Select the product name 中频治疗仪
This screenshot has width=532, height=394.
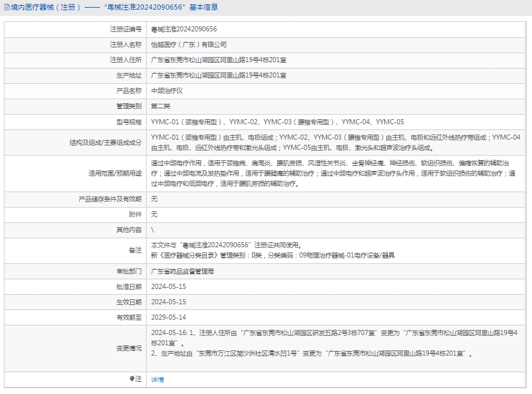(x=166, y=91)
